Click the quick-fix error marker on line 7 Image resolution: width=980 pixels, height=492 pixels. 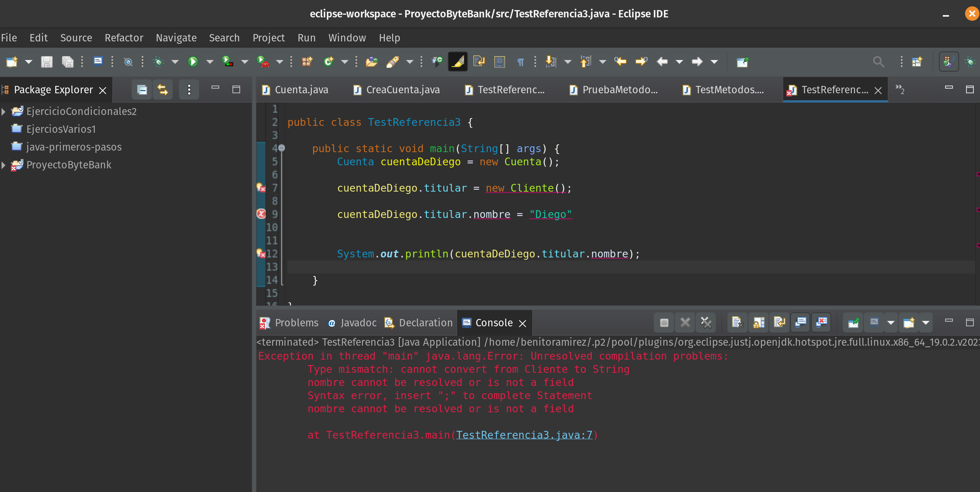click(261, 188)
